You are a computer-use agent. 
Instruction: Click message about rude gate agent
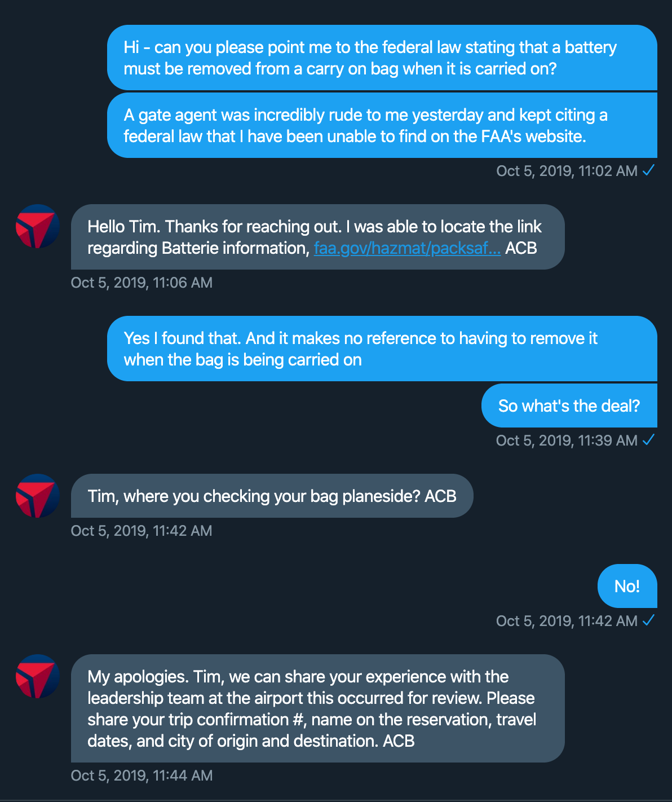(382, 125)
